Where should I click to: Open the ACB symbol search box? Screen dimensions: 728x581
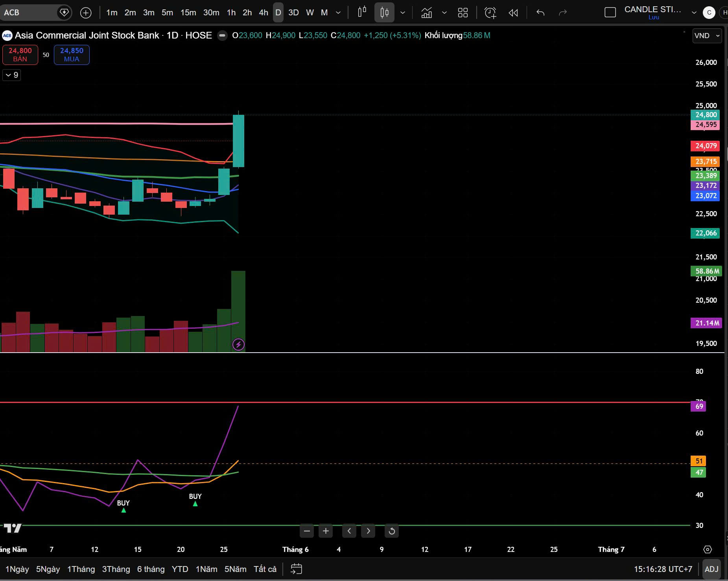pos(35,13)
